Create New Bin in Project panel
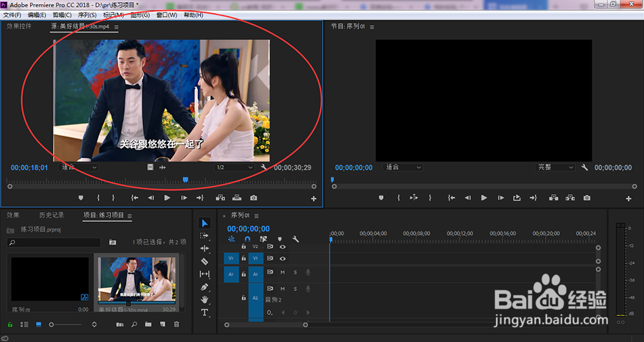Viewport: 644px width, 342px height. coord(148,324)
